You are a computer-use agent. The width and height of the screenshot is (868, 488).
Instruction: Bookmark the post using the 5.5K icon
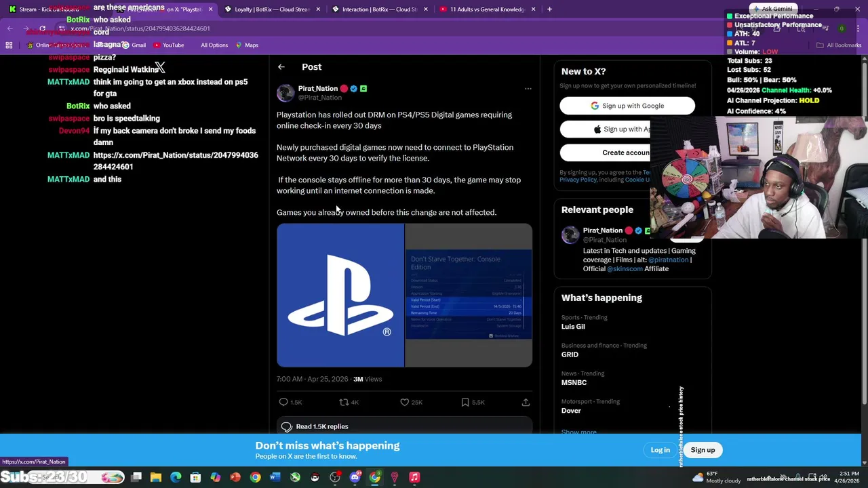click(x=473, y=403)
